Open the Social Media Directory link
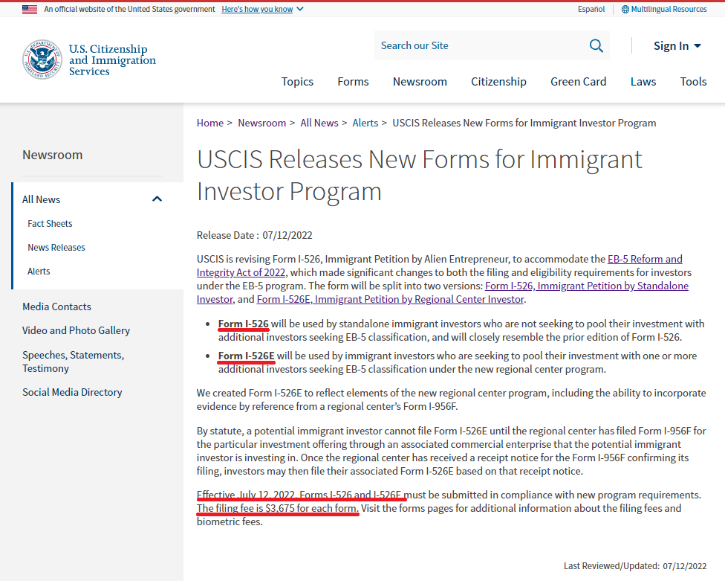The image size is (725, 581). pos(72,392)
